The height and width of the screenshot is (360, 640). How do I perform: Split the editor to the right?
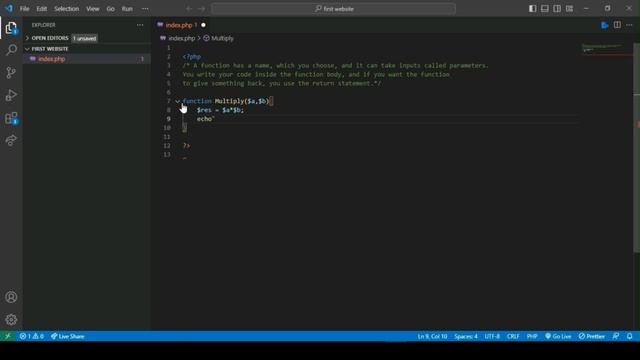click(x=617, y=25)
